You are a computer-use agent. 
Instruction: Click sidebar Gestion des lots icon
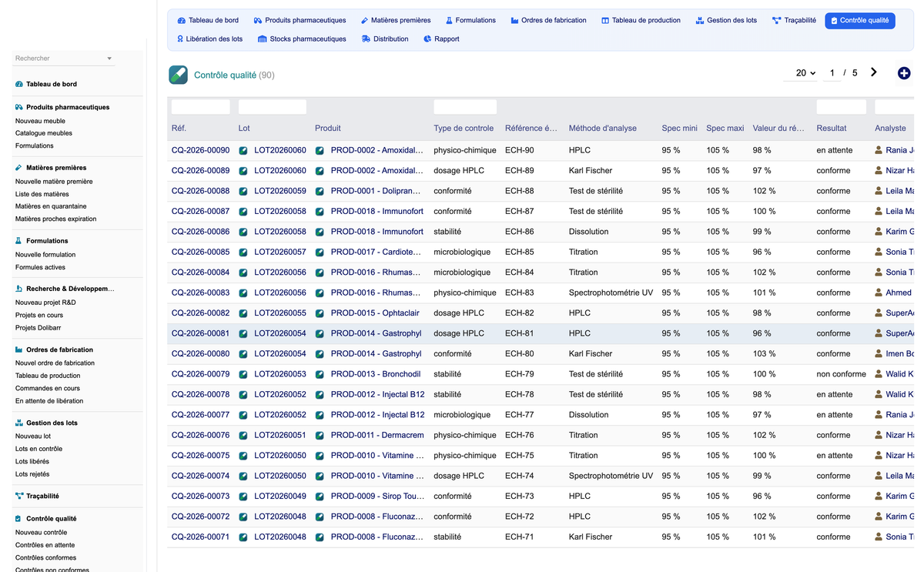pyautogui.click(x=19, y=423)
